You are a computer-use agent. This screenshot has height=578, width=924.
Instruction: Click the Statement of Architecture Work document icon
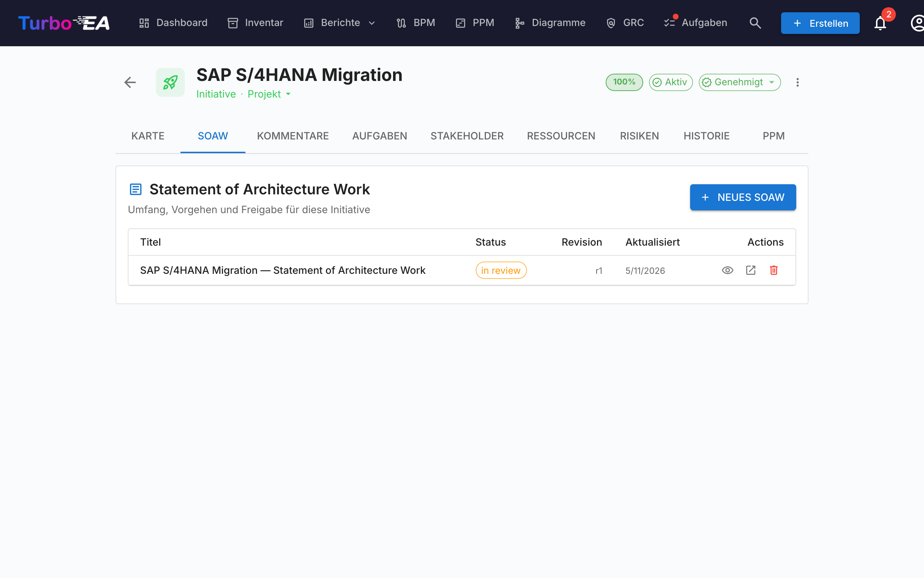coord(136,189)
